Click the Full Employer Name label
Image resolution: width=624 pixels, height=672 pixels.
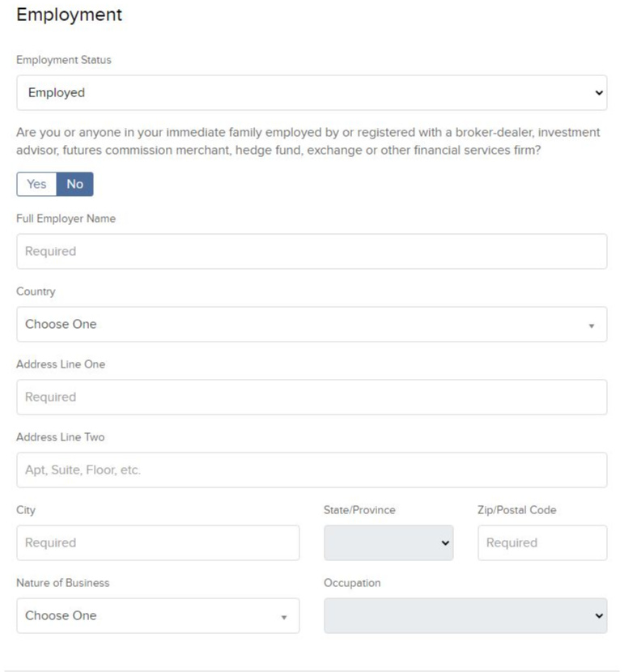[x=66, y=219]
